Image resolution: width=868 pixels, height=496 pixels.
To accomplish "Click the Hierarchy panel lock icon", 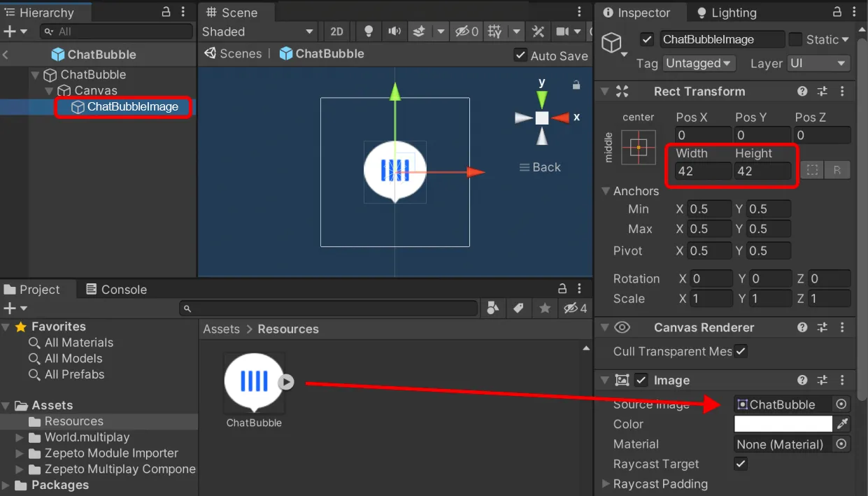I will click(x=166, y=12).
